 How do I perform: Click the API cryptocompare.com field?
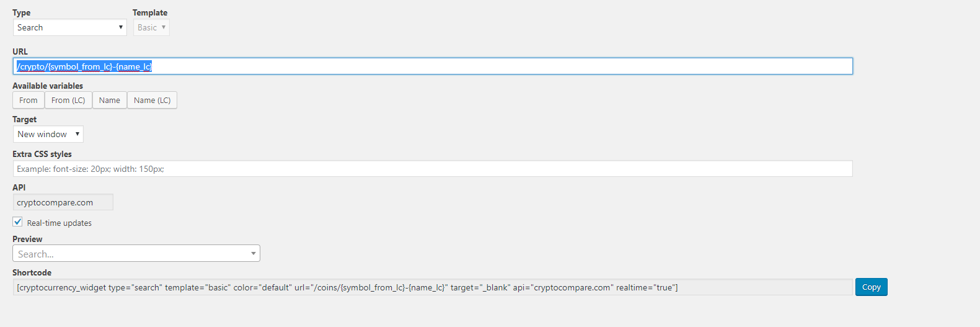(x=63, y=202)
